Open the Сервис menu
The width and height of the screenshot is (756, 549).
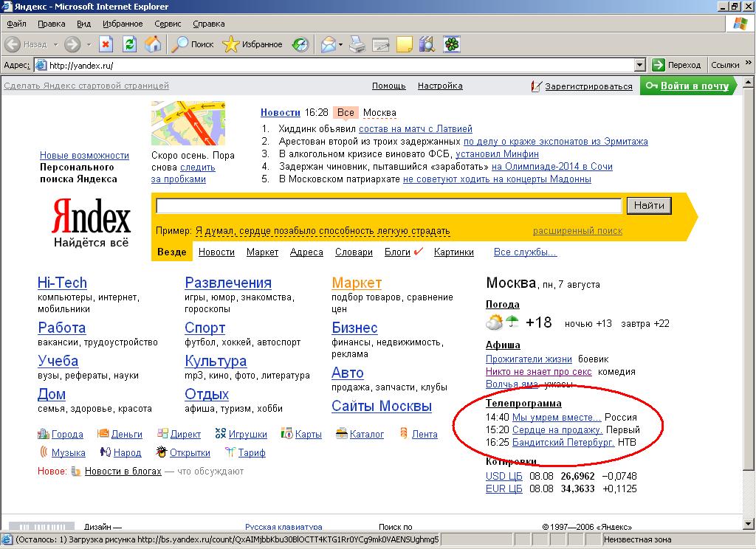pyautogui.click(x=168, y=24)
